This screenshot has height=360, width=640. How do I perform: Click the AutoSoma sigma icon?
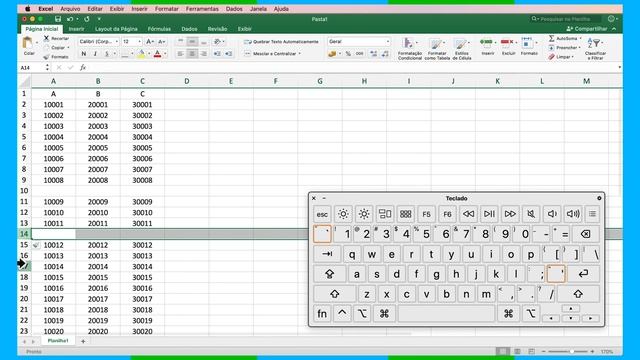[x=551, y=38]
